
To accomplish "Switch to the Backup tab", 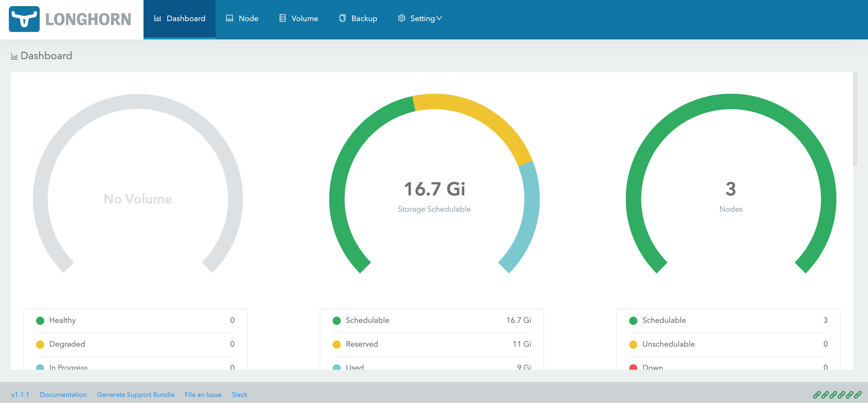I will tap(364, 18).
